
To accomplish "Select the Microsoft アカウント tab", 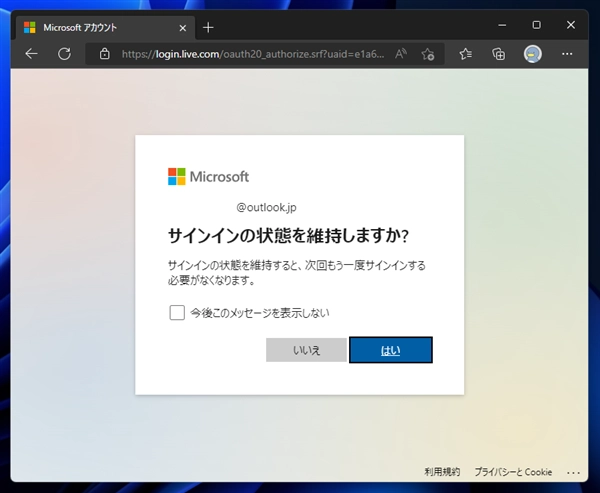I will click(x=105, y=28).
